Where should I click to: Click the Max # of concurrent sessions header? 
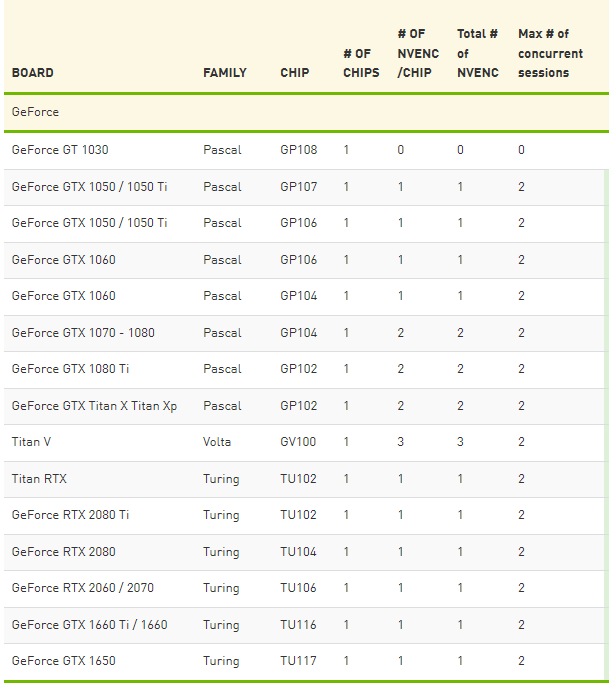click(550, 53)
